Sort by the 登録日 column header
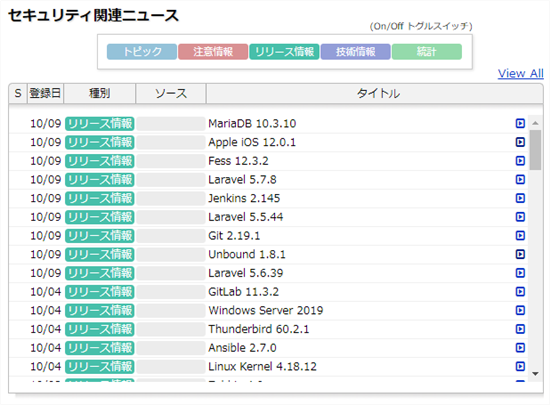Viewport: 550px width, 405px height. pyautogui.click(x=45, y=94)
